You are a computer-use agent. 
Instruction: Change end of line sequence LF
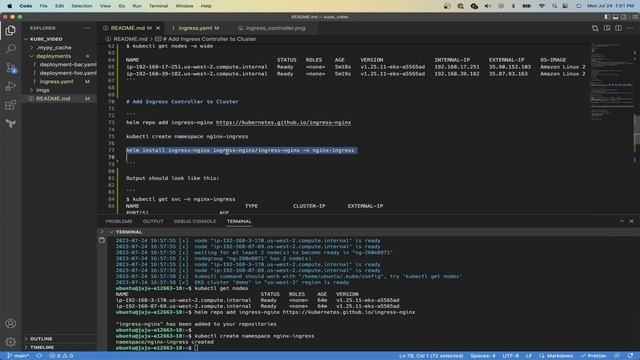pos(529,356)
